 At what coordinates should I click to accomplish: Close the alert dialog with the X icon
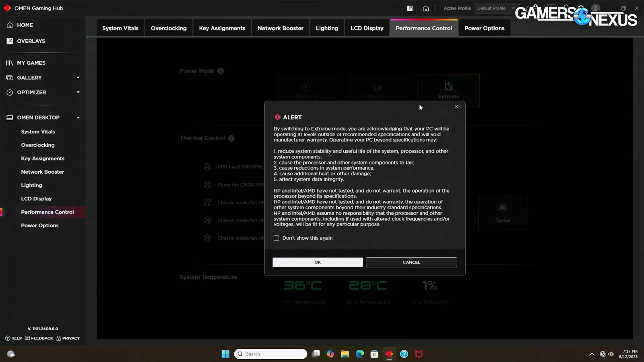456,107
